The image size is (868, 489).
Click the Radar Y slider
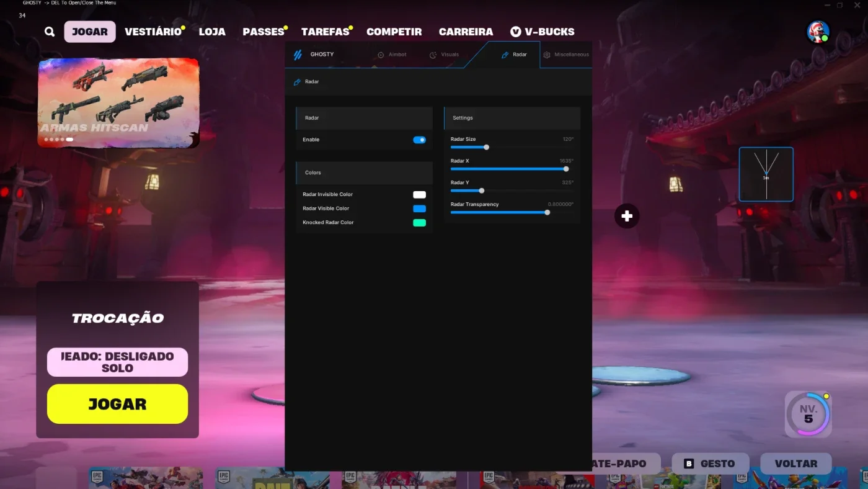click(x=512, y=191)
